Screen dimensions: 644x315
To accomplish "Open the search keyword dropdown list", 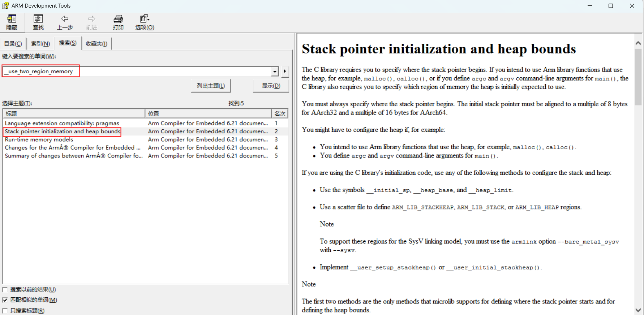I will 275,72.
